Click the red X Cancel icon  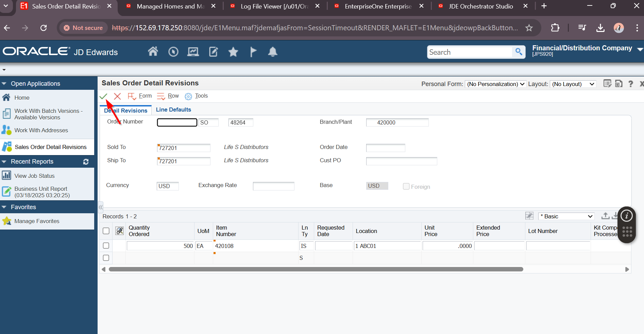tap(117, 96)
